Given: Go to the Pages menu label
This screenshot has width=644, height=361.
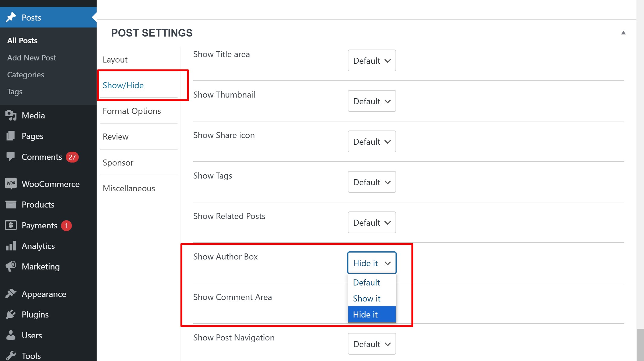Looking at the screenshot, I should pos(33,136).
